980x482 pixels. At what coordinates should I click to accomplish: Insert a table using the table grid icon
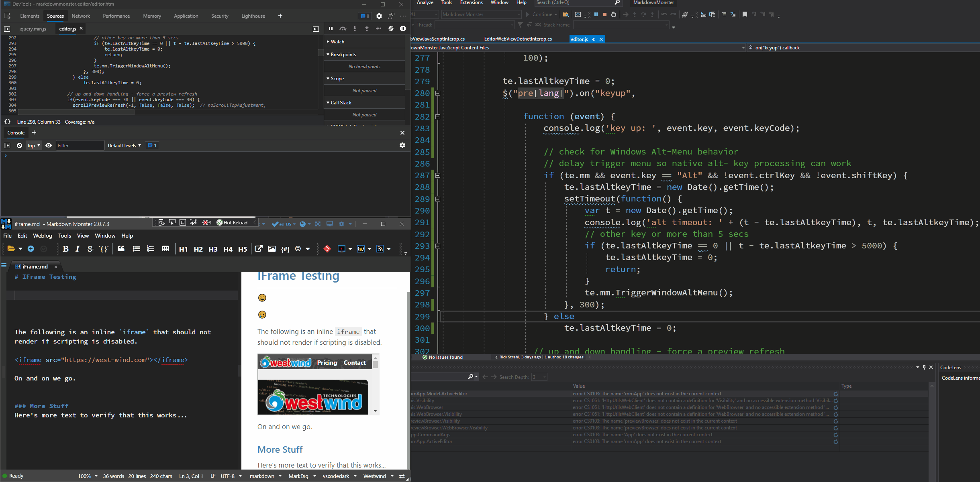click(166, 249)
